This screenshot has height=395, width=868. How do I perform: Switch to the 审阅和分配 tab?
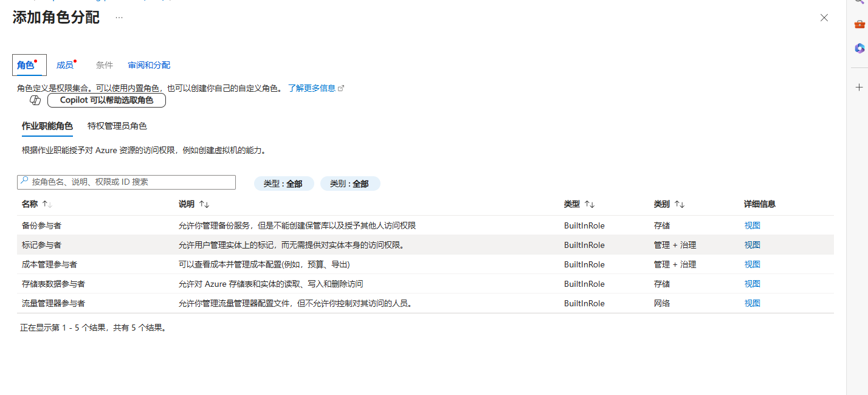tap(149, 65)
